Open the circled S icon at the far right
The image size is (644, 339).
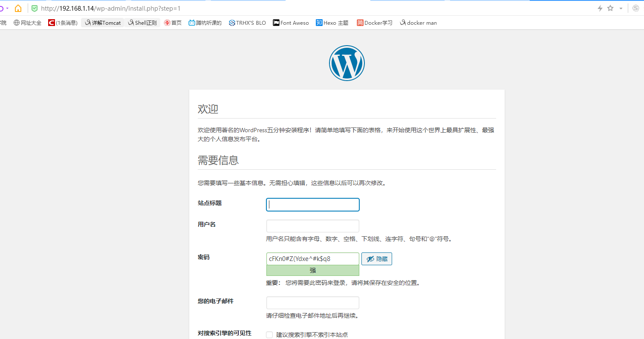[x=635, y=8]
